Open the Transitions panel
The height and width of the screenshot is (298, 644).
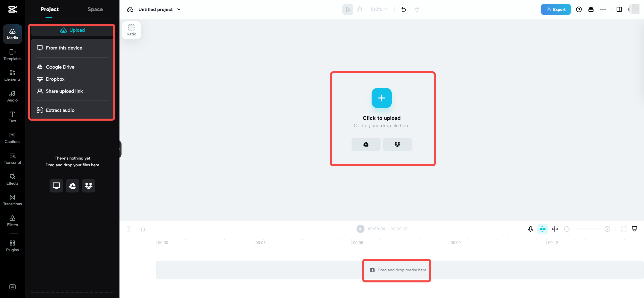(12, 200)
